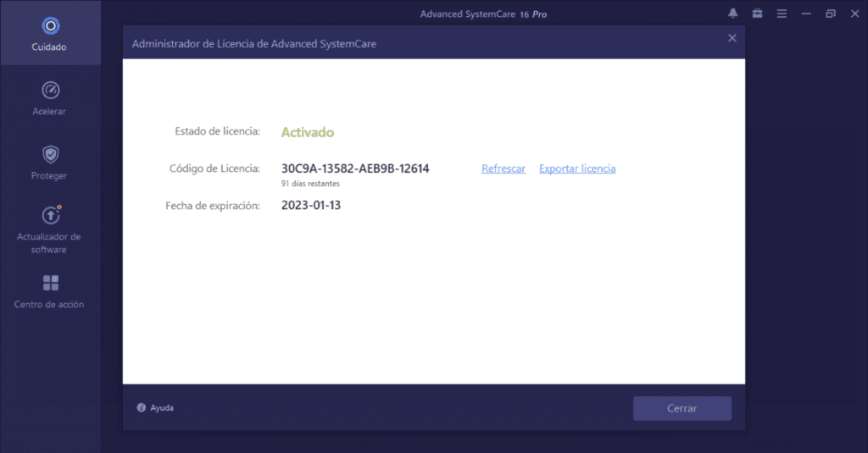
Task: Click the Cerrar button
Action: pos(682,408)
